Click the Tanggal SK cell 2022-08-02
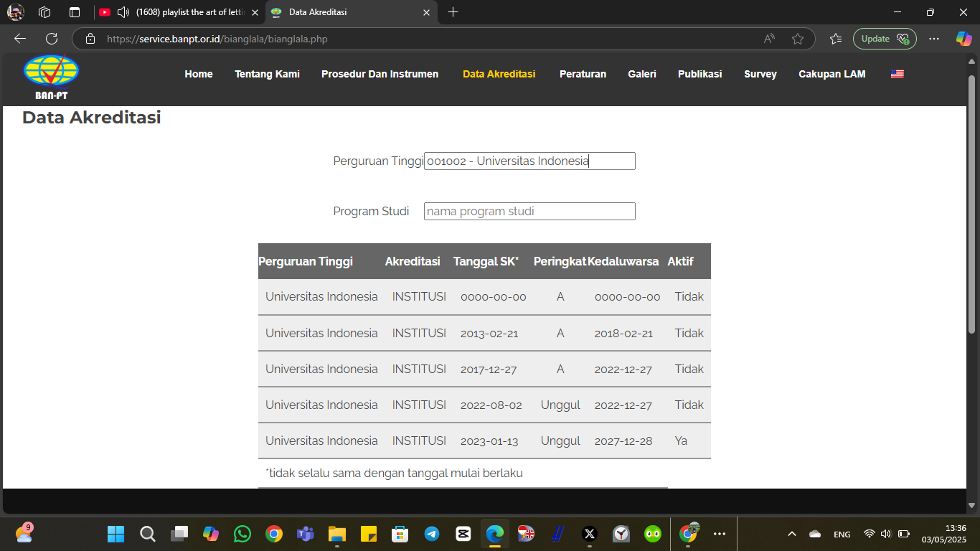This screenshot has width=980, height=551. (x=491, y=405)
